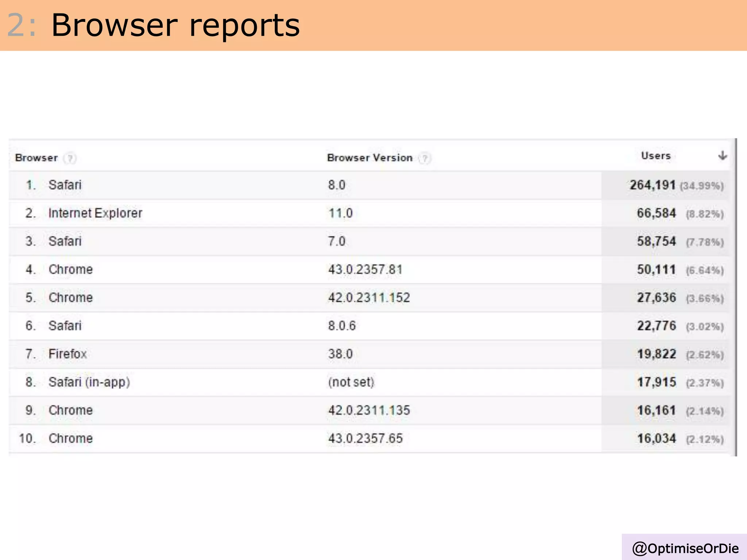Open the Safari (in-app) link

pyautogui.click(x=89, y=382)
